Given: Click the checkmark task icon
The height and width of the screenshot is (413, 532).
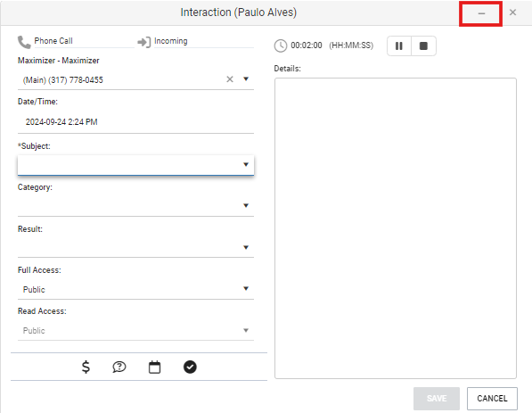Looking at the screenshot, I should [190, 367].
